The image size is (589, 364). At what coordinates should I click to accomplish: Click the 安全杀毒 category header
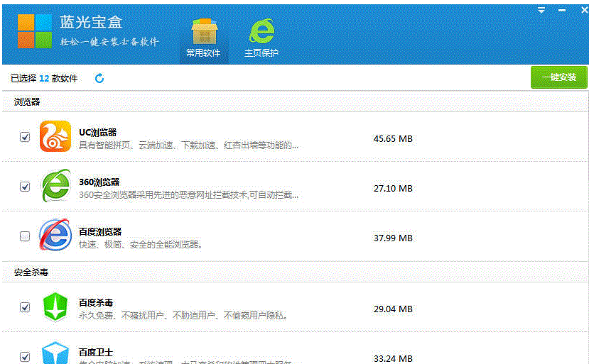31,272
